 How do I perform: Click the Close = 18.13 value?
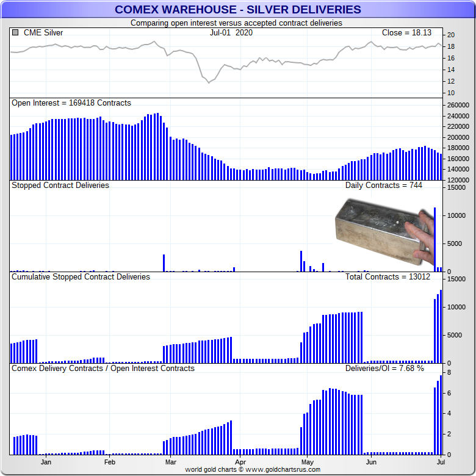406,32
